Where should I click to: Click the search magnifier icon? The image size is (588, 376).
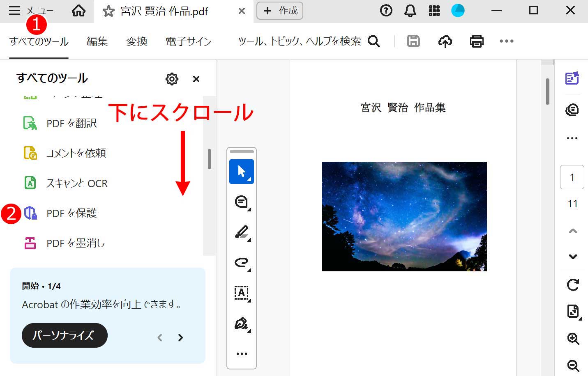pyautogui.click(x=374, y=41)
